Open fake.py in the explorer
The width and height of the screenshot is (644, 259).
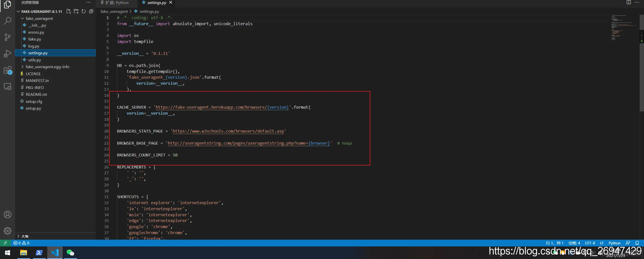(34, 39)
